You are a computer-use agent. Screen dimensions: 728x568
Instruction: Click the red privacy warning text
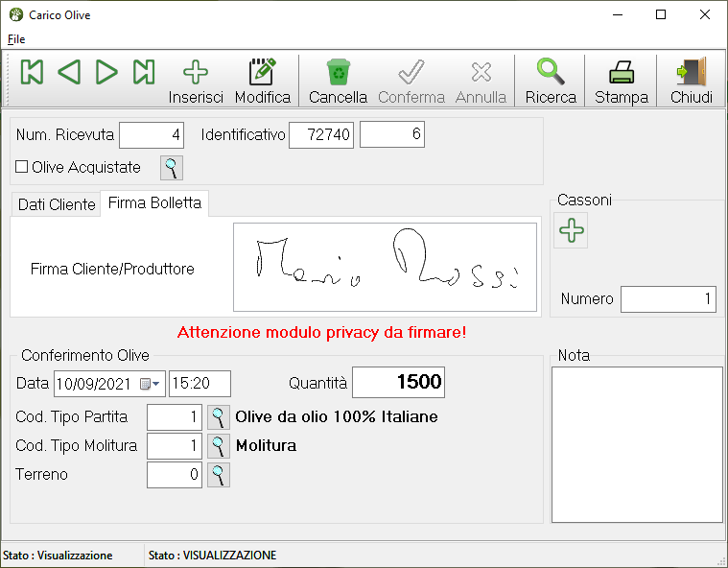(x=321, y=333)
